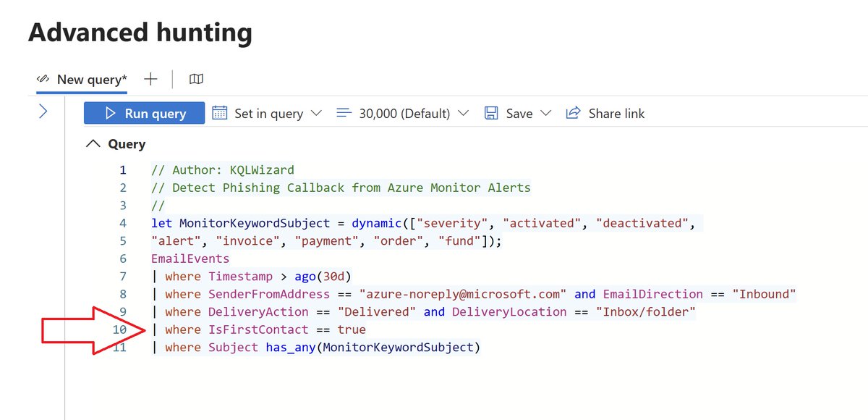Click the Share link button
The image size is (868, 420).
605,113
